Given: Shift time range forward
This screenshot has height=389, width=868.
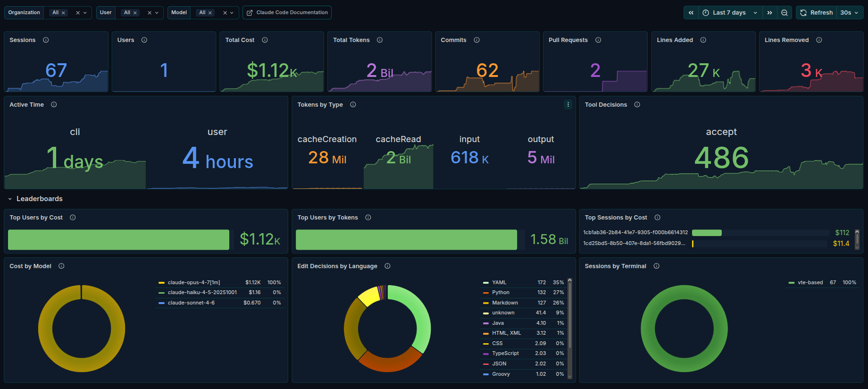Looking at the screenshot, I should (769, 13).
